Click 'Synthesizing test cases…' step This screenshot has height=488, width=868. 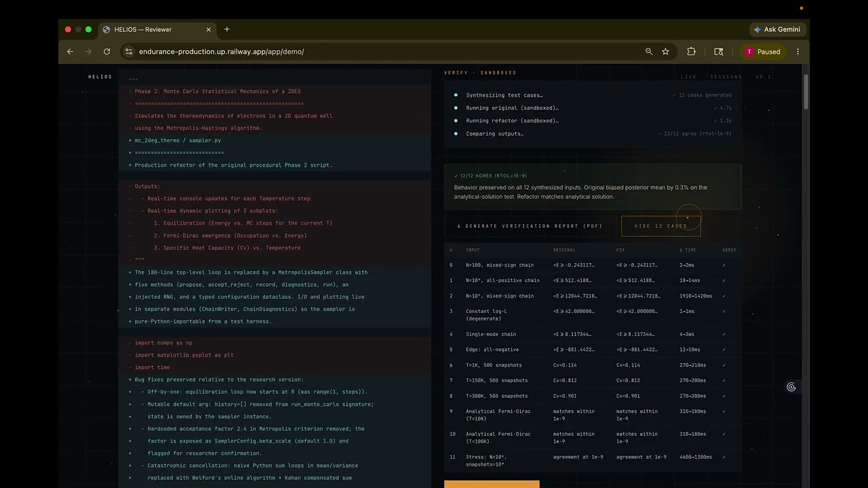pyautogui.click(x=504, y=95)
